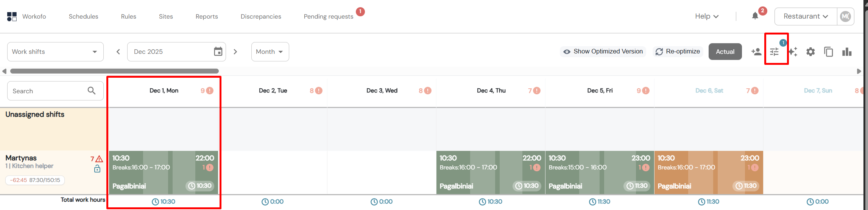Open the filters icon with badge
The width and height of the screenshot is (868, 210).
tap(774, 52)
